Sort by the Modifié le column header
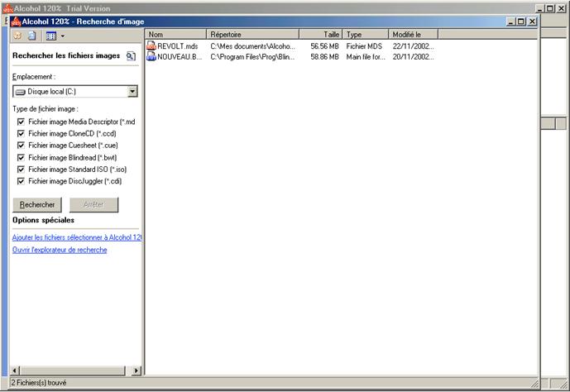This screenshot has height=392, width=570. (x=414, y=34)
